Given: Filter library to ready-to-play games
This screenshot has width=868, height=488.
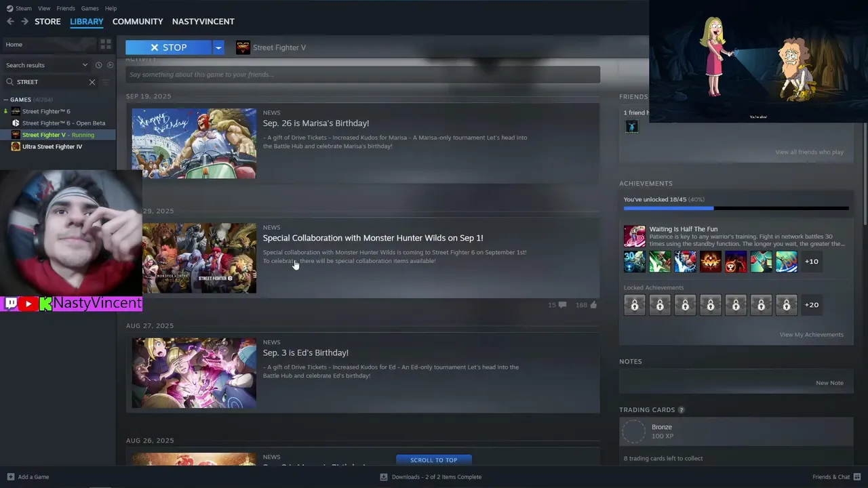Looking at the screenshot, I should pyautogui.click(x=110, y=65).
